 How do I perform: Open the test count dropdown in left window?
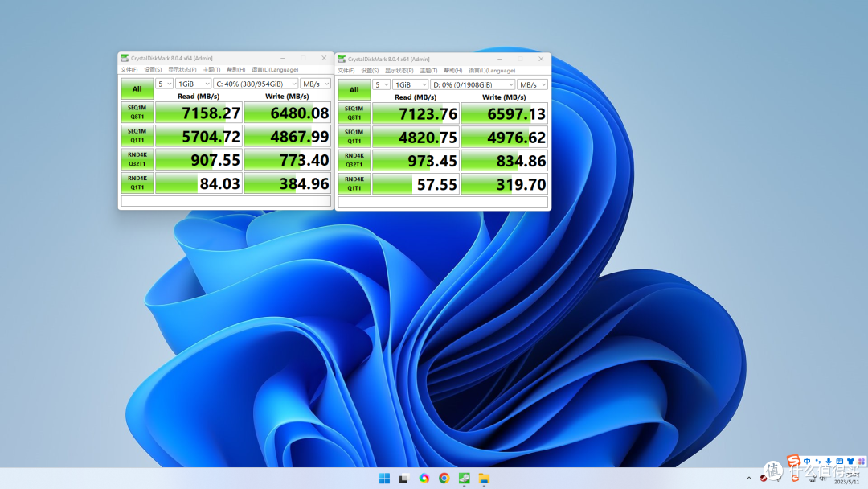tap(165, 84)
